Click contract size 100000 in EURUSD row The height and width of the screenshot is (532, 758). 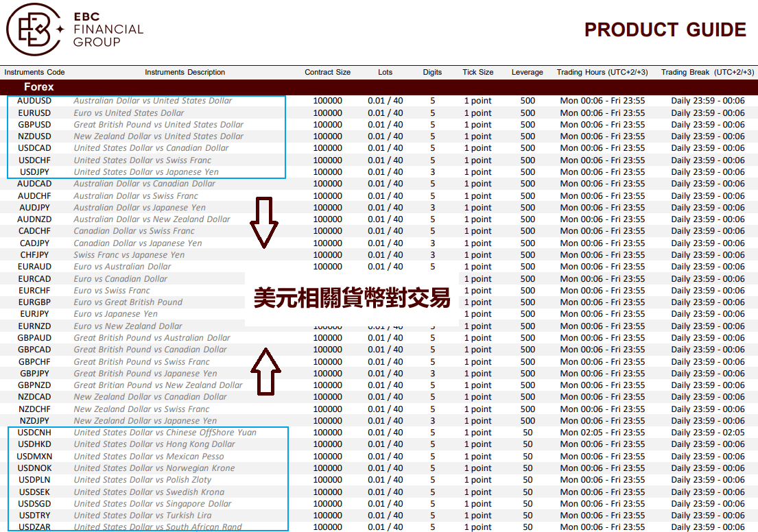point(327,112)
